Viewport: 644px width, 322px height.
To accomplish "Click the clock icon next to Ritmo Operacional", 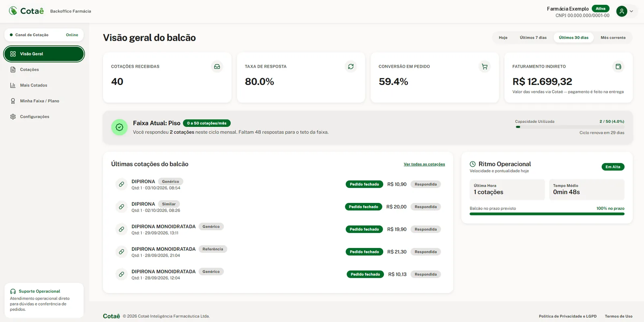I will click(x=473, y=164).
